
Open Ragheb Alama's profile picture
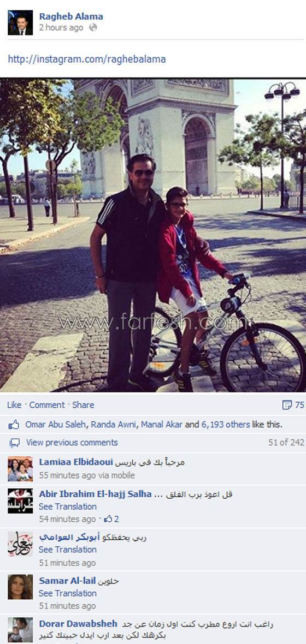[x=20, y=22]
